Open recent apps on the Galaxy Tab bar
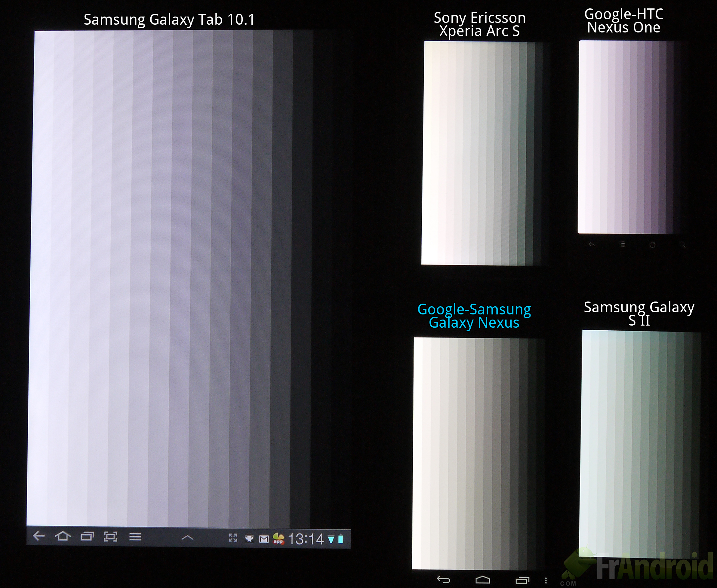717x588 pixels. (87, 537)
